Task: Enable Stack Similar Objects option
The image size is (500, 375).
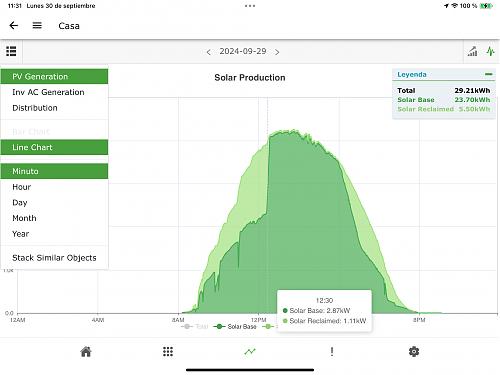Action: [x=54, y=258]
